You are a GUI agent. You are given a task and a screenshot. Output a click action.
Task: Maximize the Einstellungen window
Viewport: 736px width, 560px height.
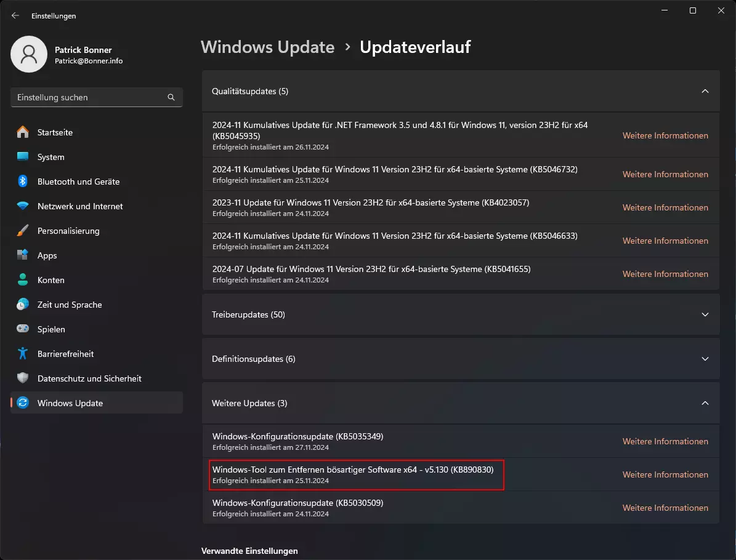pyautogui.click(x=692, y=10)
